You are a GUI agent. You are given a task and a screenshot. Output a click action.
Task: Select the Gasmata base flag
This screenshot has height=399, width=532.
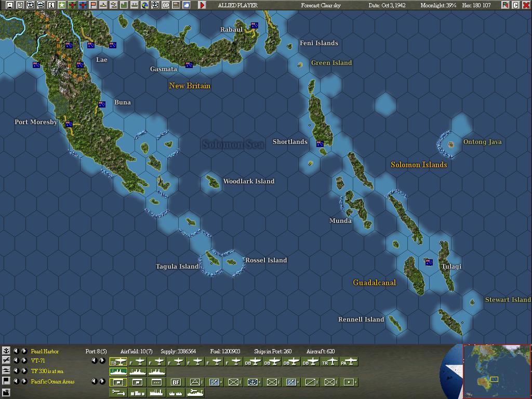[189, 65]
